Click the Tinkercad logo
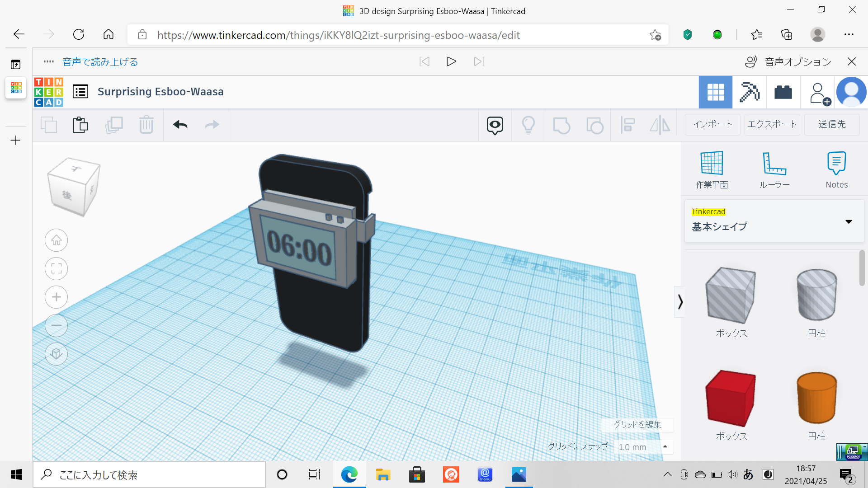This screenshot has width=868, height=488. tap(49, 92)
